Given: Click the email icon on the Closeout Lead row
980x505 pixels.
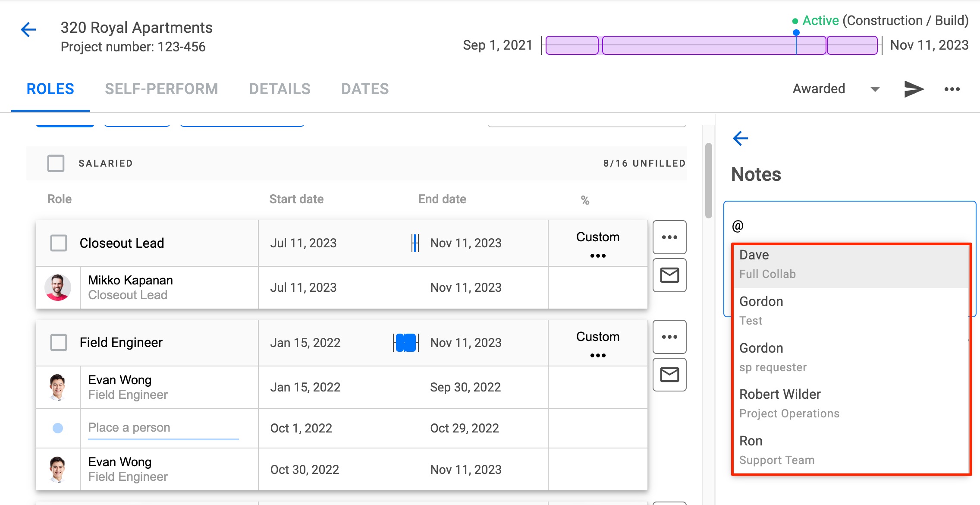Looking at the screenshot, I should pos(669,275).
